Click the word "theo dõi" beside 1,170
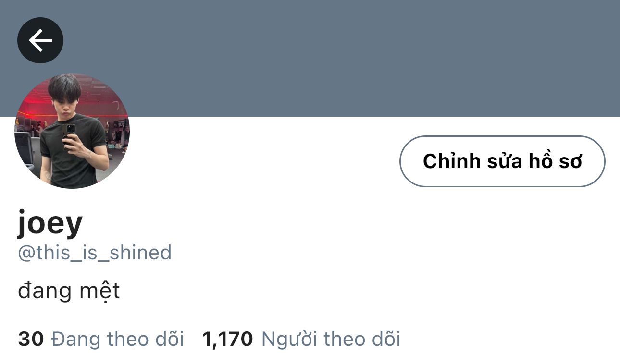The width and height of the screenshot is (620, 364). coord(362,339)
